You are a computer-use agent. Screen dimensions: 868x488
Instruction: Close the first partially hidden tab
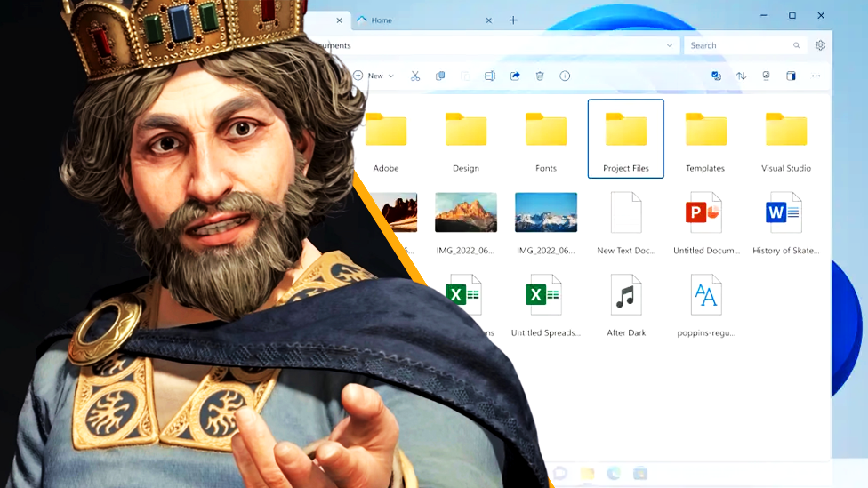tap(340, 20)
